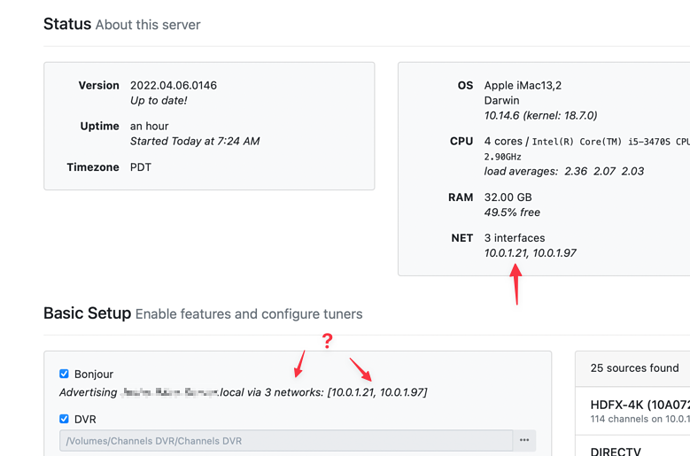Click the 3 interfaces NET value

515,238
